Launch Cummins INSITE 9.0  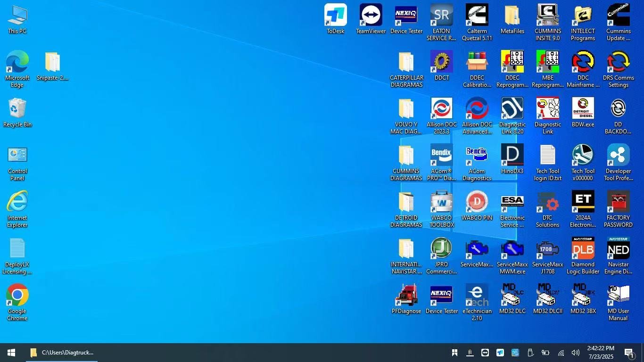pos(547,16)
